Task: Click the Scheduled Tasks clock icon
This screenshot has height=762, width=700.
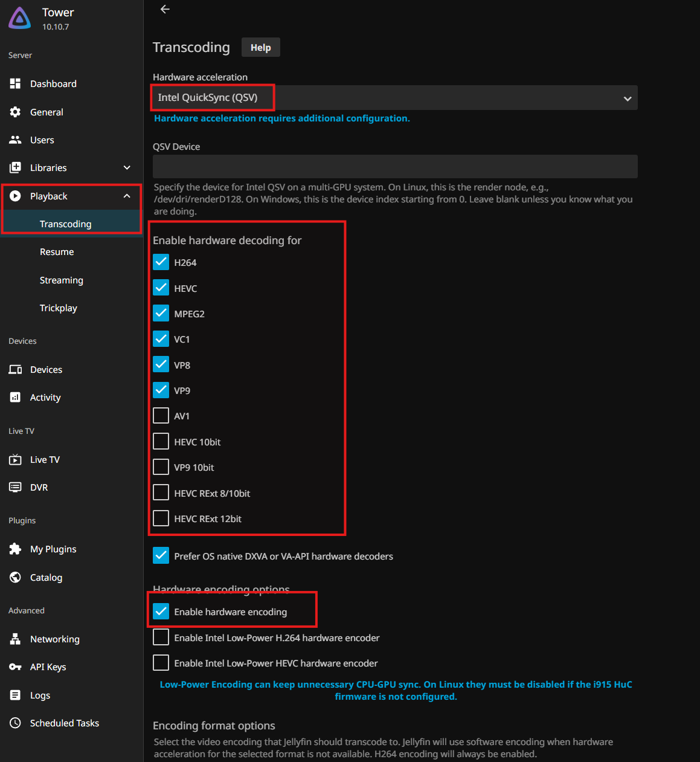Action: click(x=15, y=723)
